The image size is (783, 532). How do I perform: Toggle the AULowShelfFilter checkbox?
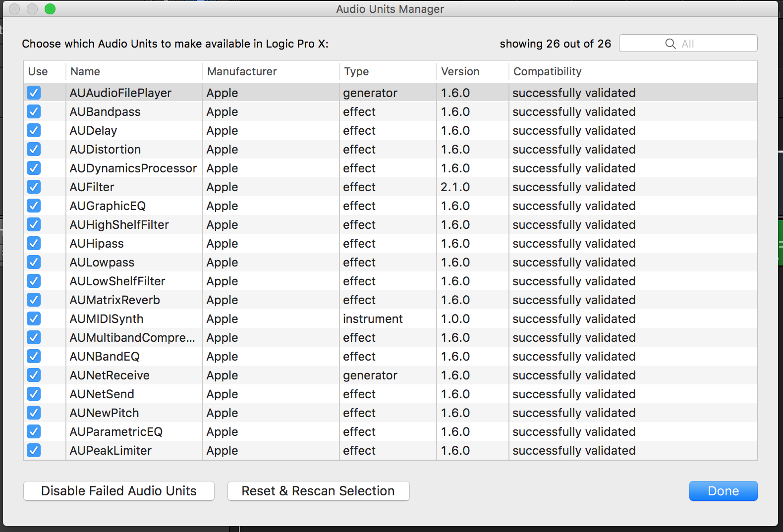(x=34, y=281)
